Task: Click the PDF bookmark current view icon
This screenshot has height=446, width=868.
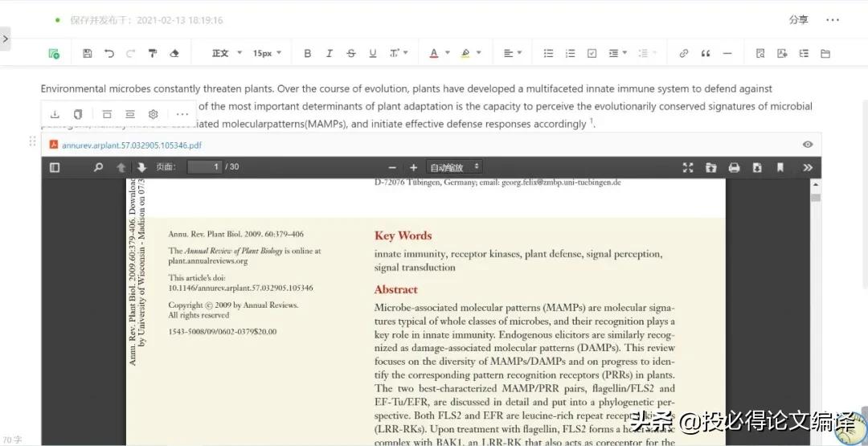Action: tap(780, 167)
